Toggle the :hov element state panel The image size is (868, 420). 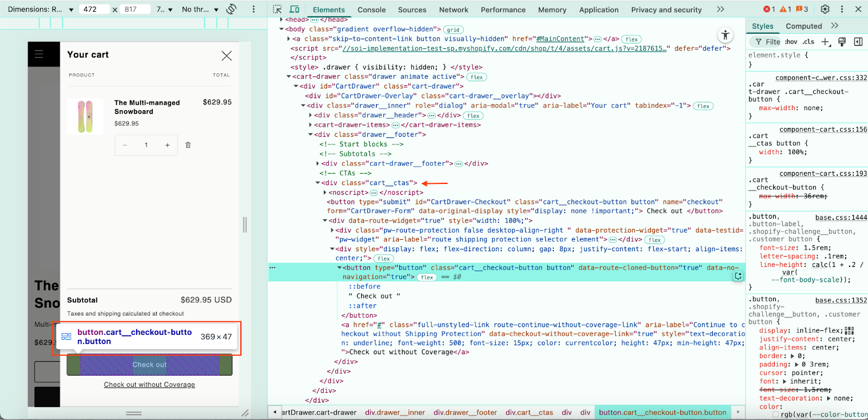click(791, 42)
